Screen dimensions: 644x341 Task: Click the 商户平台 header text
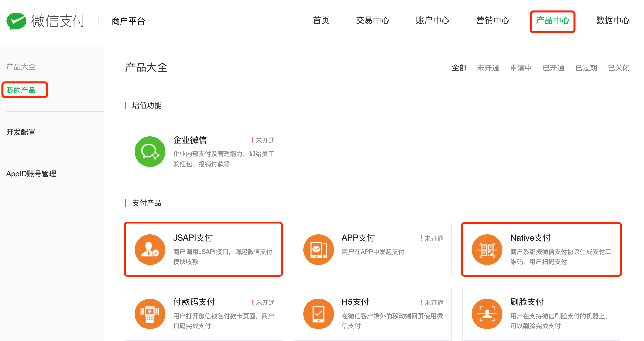coord(128,21)
